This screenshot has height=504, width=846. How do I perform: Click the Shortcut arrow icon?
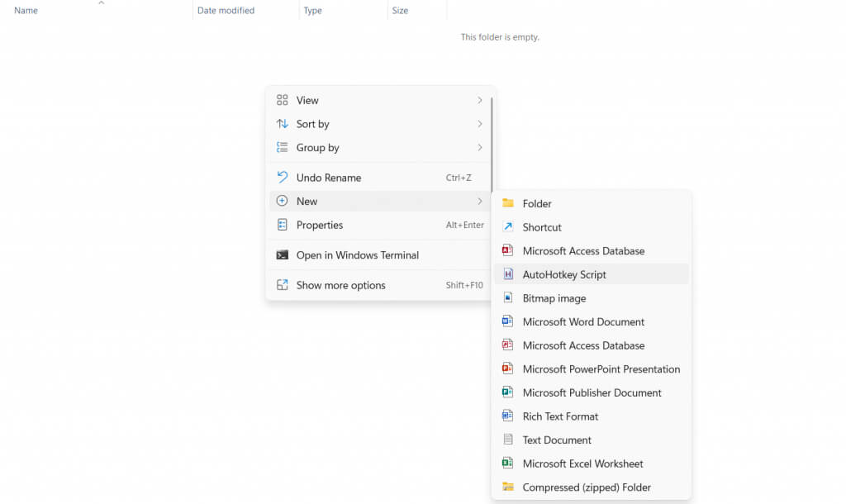508,227
